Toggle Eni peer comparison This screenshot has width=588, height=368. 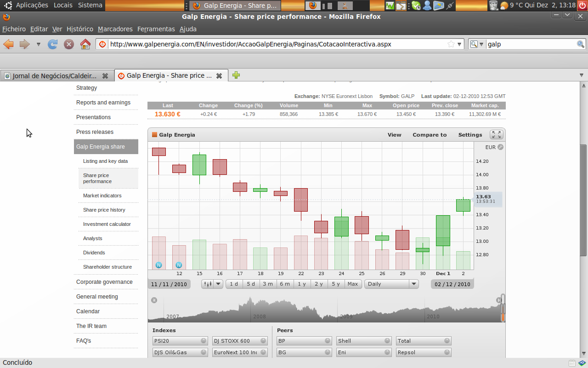coord(364,352)
